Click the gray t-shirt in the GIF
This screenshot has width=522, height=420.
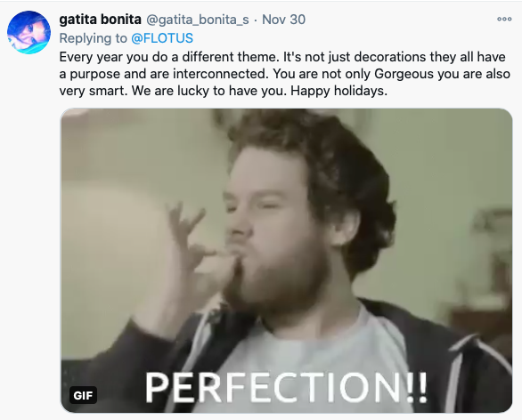(299, 352)
